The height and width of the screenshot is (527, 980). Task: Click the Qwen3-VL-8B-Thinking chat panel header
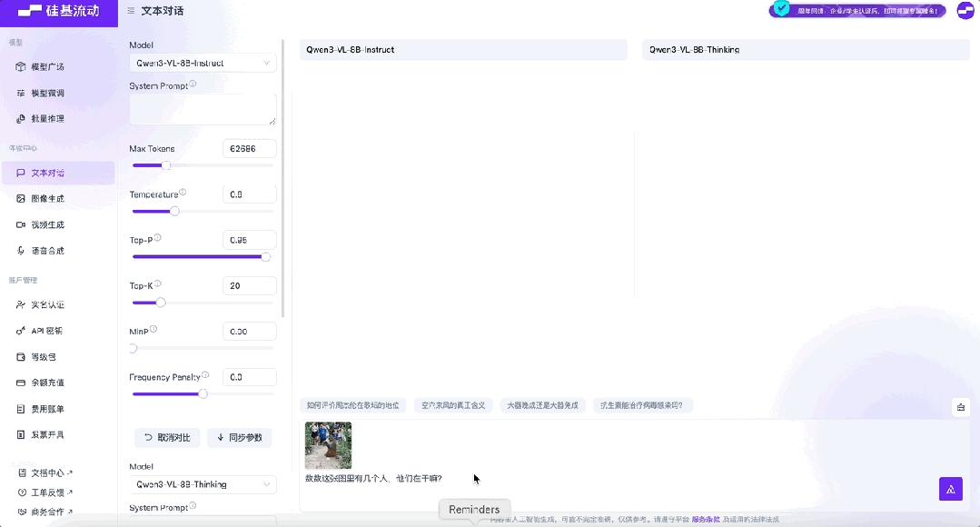[806, 50]
